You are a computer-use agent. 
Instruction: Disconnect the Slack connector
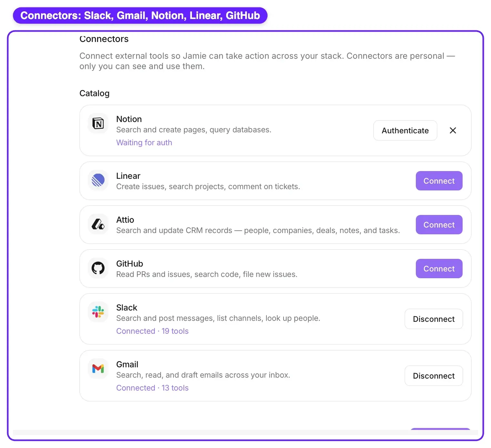coord(434,319)
